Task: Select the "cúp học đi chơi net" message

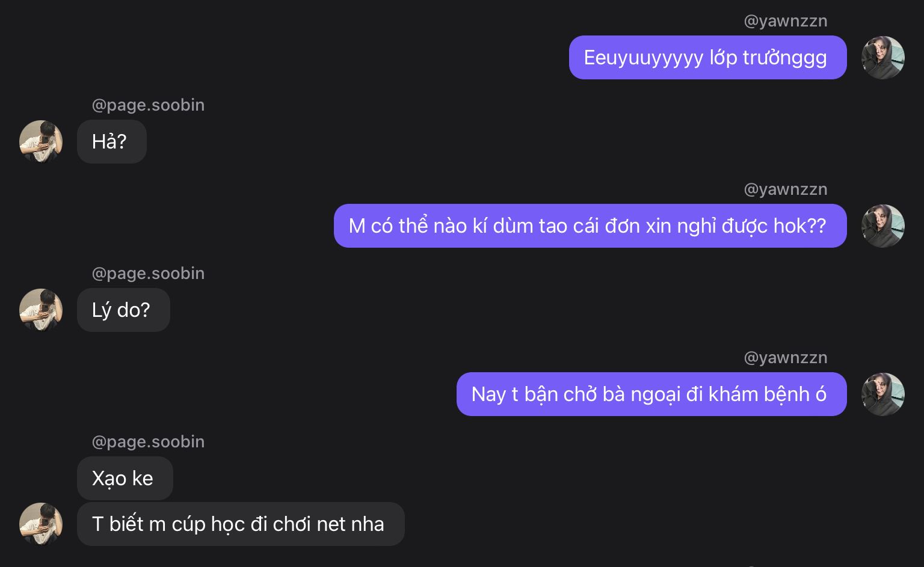Action: click(x=241, y=524)
